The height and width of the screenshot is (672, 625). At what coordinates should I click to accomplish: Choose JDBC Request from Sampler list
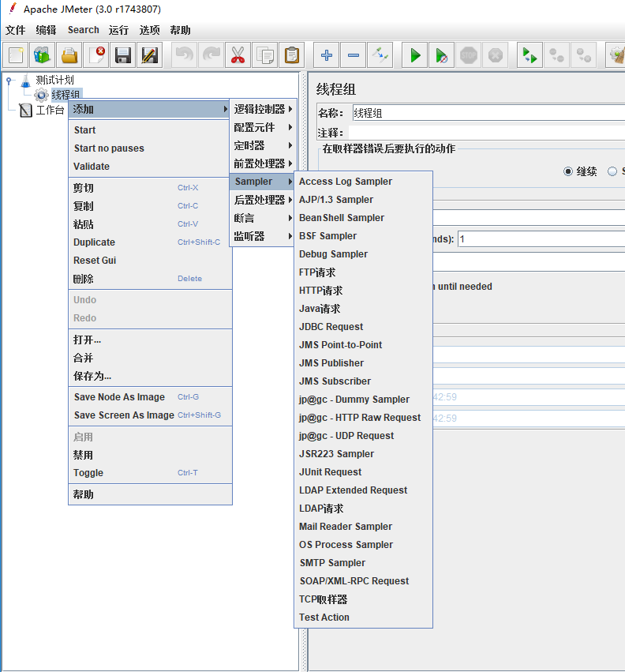pos(363,327)
